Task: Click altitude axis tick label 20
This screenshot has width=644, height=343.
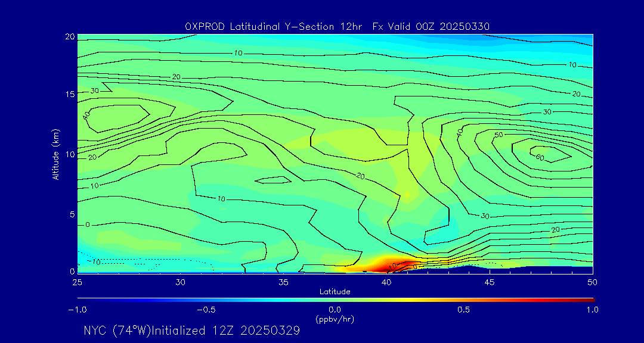Action: [x=69, y=36]
